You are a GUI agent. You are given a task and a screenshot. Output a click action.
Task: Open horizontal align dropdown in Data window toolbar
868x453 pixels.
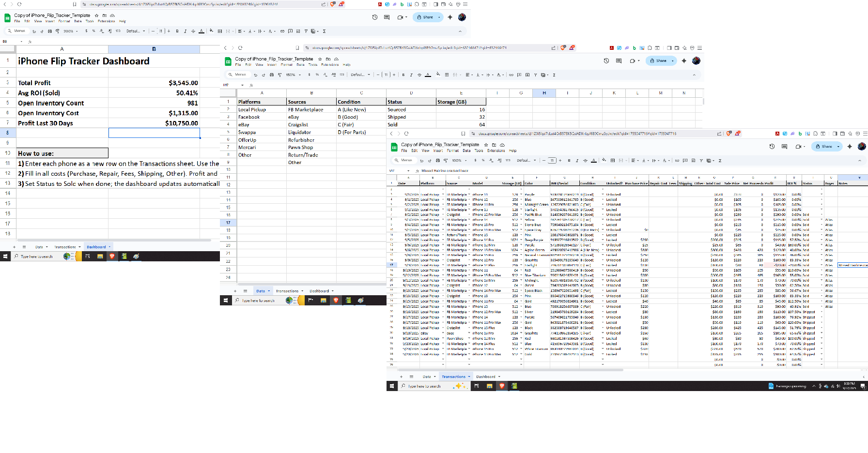469,75
